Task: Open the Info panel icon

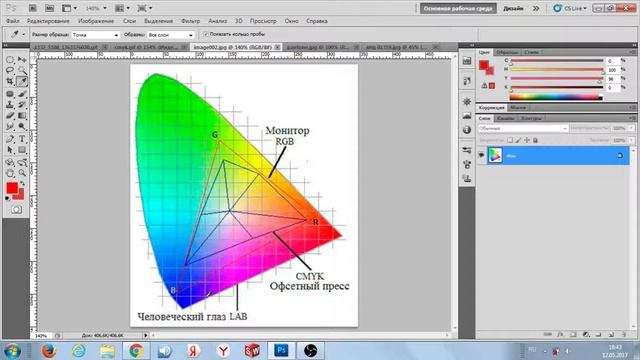Action: pos(467,130)
